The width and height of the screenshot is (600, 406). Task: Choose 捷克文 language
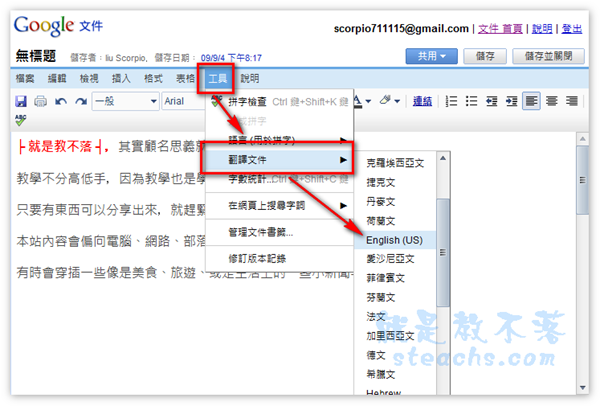pos(395,183)
